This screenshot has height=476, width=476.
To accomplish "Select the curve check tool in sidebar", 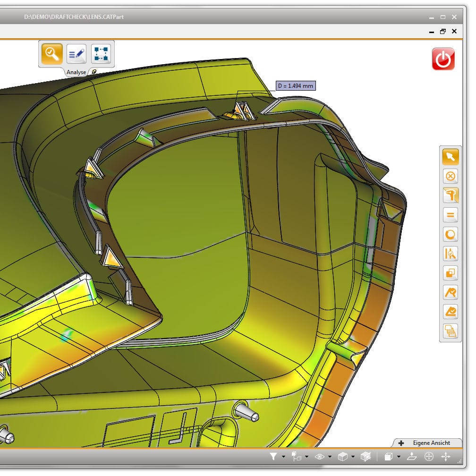I will coord(450,293).
